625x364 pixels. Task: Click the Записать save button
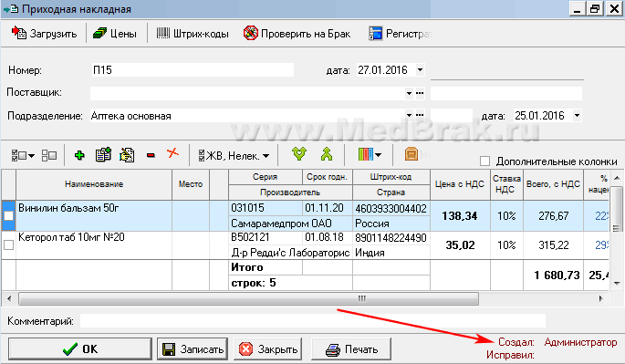193,349
